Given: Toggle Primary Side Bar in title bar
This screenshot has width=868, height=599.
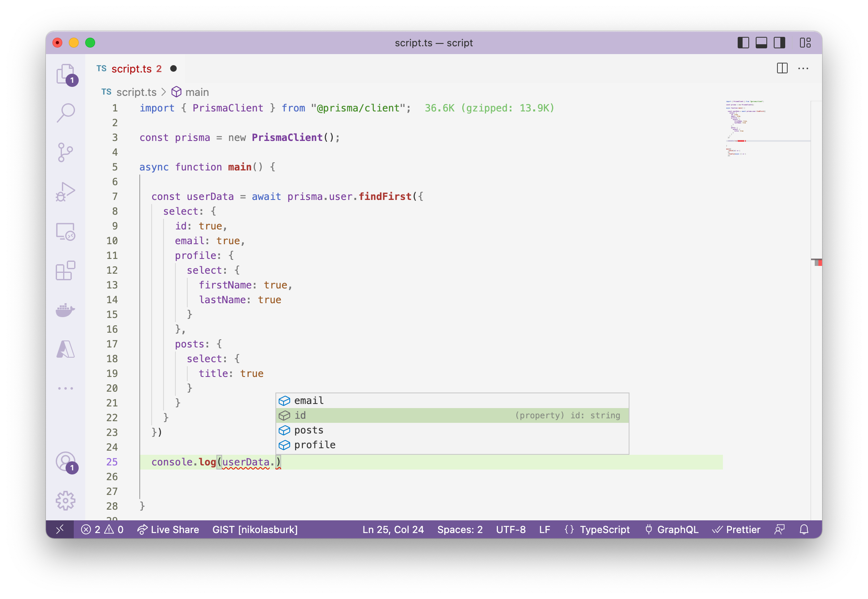Looking at the screenshot, I should click(743, 43).
